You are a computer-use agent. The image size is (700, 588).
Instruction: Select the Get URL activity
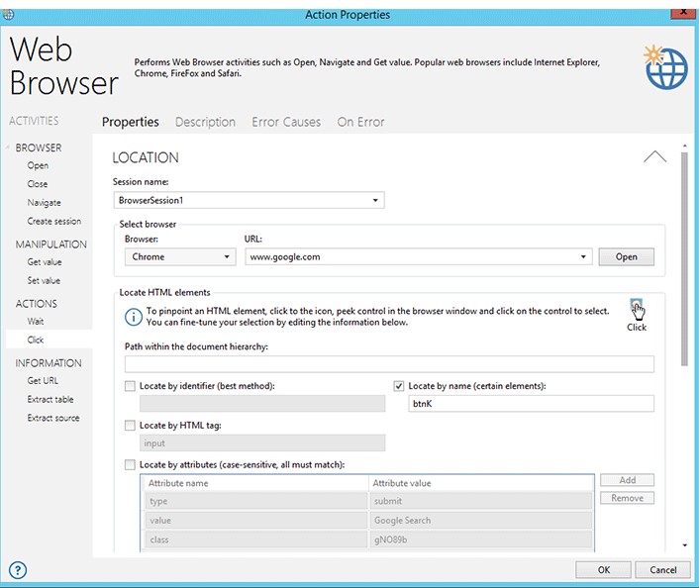tap(43, 381)
